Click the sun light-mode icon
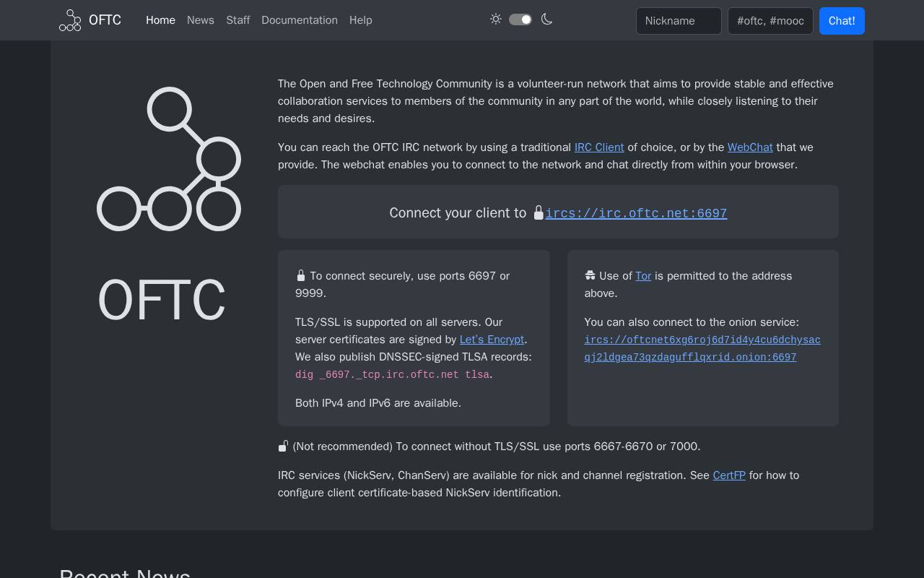 [496, 20]
